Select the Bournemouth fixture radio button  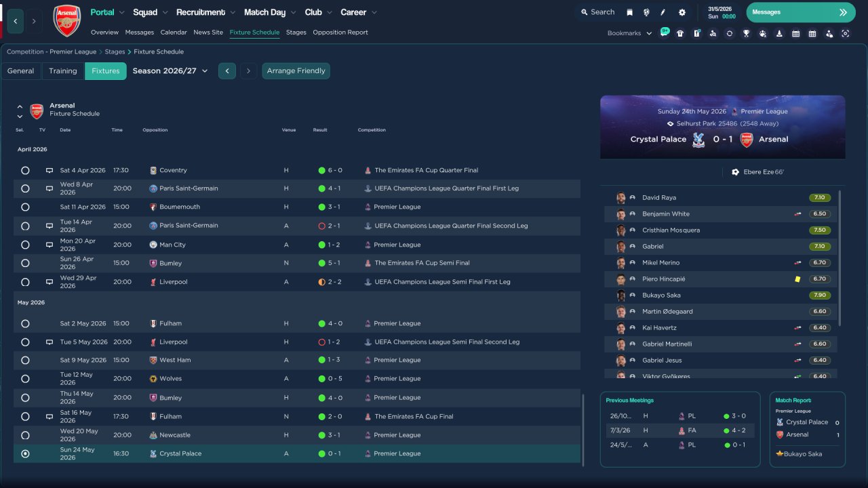[25, 207]
